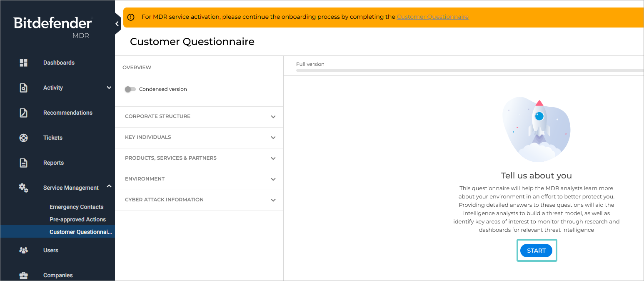Click the Tickets lifebuoy icon

pos(24,138)
